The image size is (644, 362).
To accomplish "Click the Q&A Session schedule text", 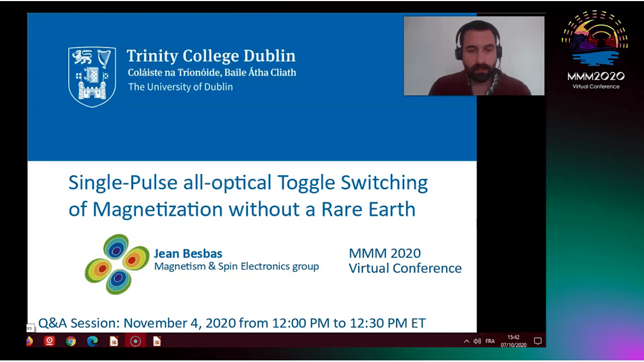I will click(231, 323).
